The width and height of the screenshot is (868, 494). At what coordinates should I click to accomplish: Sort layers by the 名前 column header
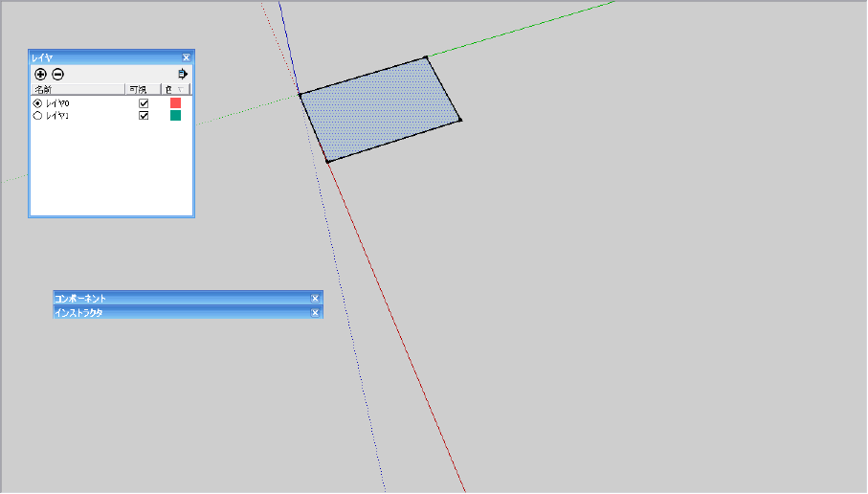[78, 89]
